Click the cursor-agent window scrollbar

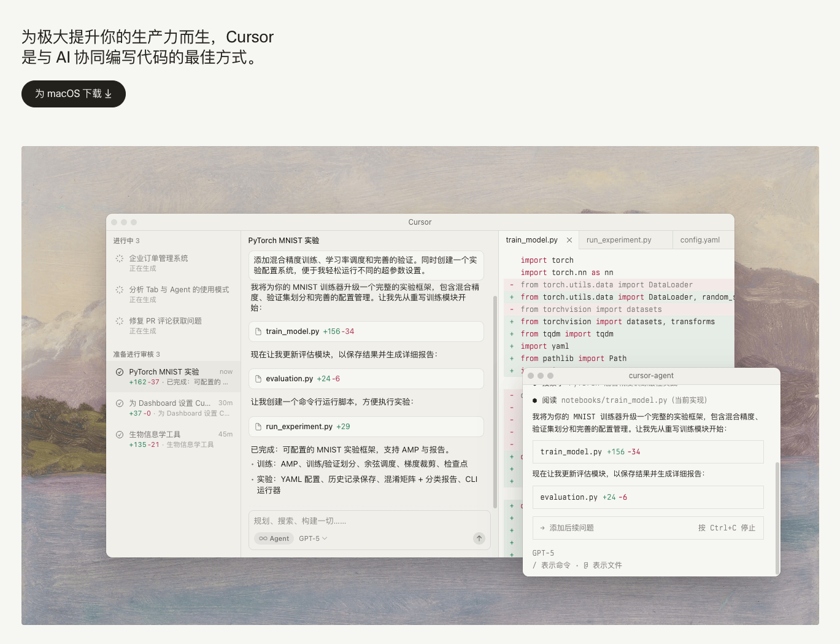click(777, 519)
